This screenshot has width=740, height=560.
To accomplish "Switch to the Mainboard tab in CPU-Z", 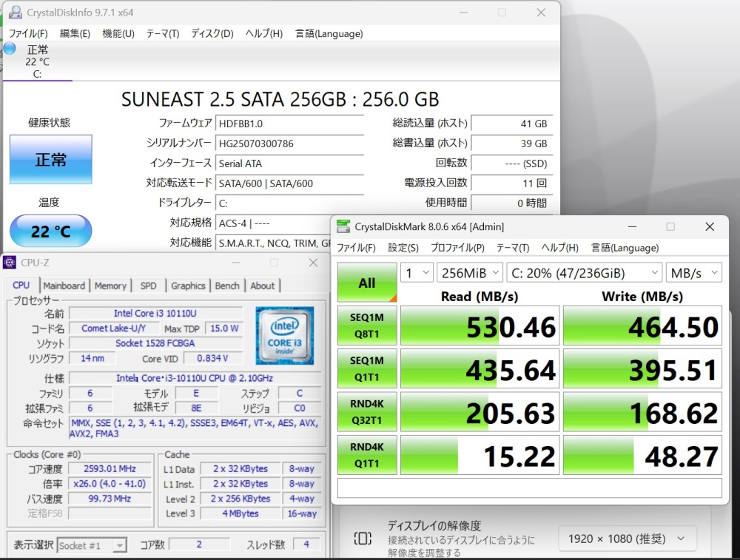I will [64, 286].
